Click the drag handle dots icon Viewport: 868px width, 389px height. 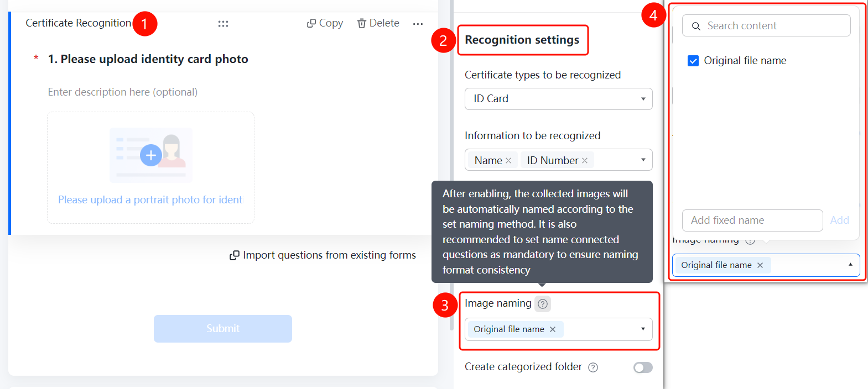223,24
